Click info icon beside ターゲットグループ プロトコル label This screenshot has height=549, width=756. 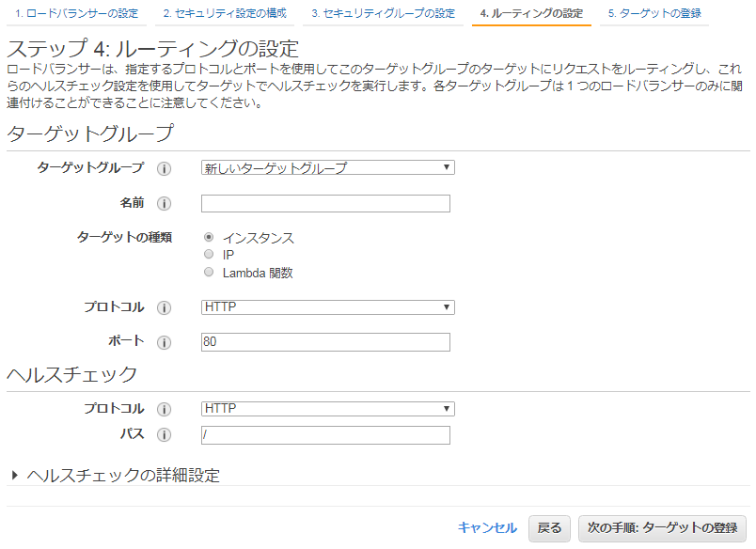point(165,308)
